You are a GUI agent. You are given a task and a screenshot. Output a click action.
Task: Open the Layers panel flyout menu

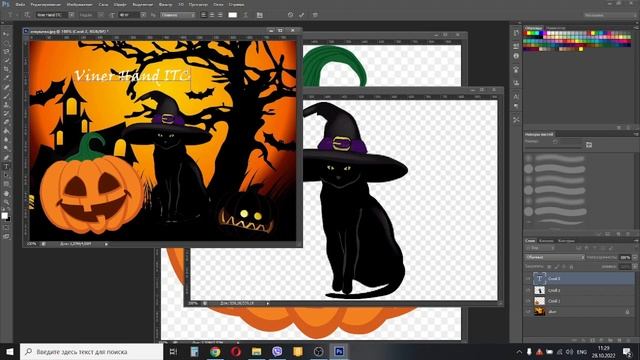coord(636,241)
